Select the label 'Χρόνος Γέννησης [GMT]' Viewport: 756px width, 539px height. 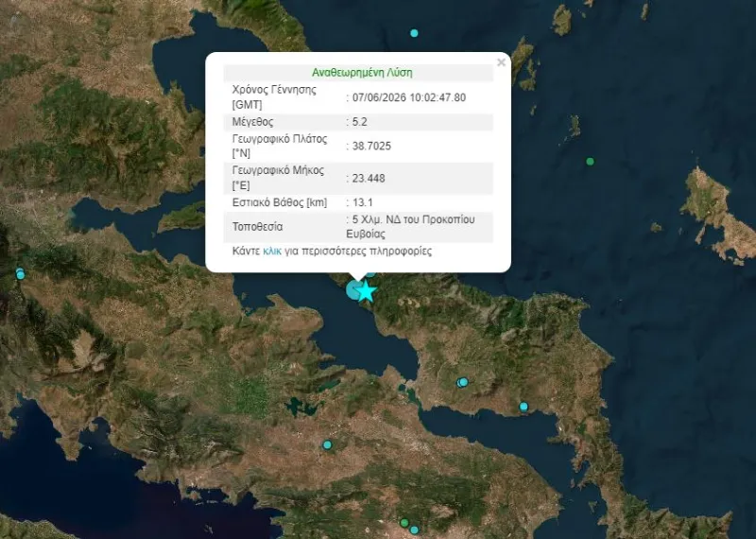(274, 97)
